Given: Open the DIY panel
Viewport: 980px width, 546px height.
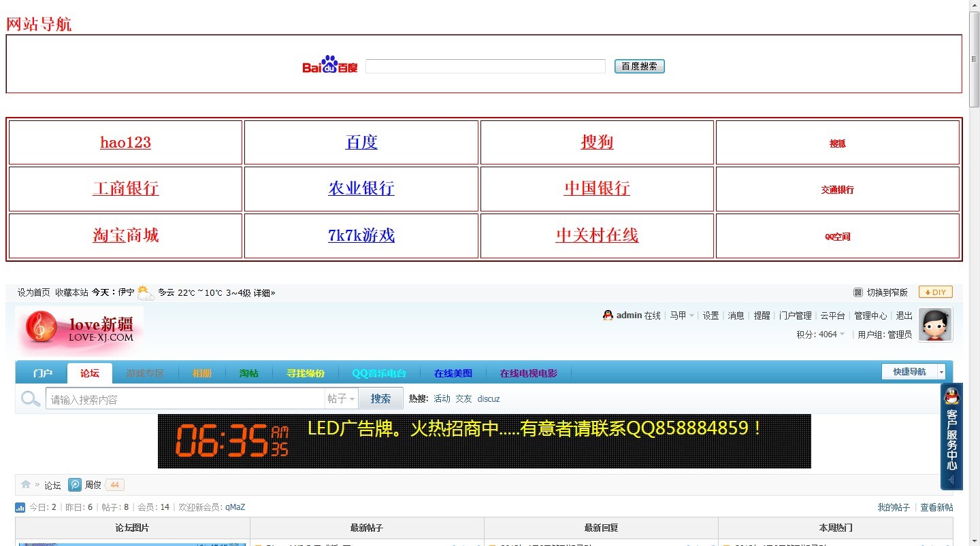Looking at the screenshot, I should 935,292.
